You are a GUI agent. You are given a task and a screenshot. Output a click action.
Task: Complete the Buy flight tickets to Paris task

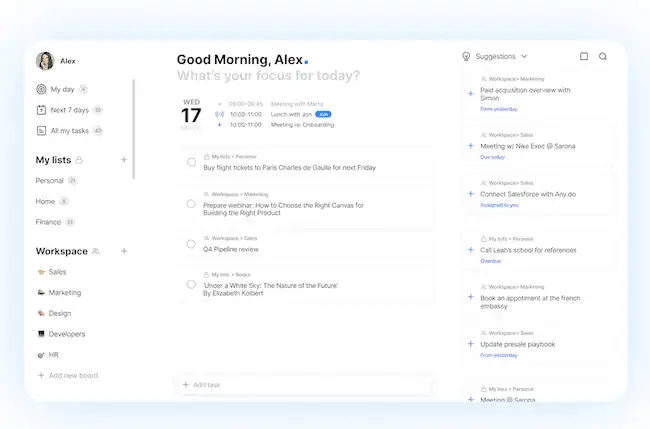coord(191,162)
